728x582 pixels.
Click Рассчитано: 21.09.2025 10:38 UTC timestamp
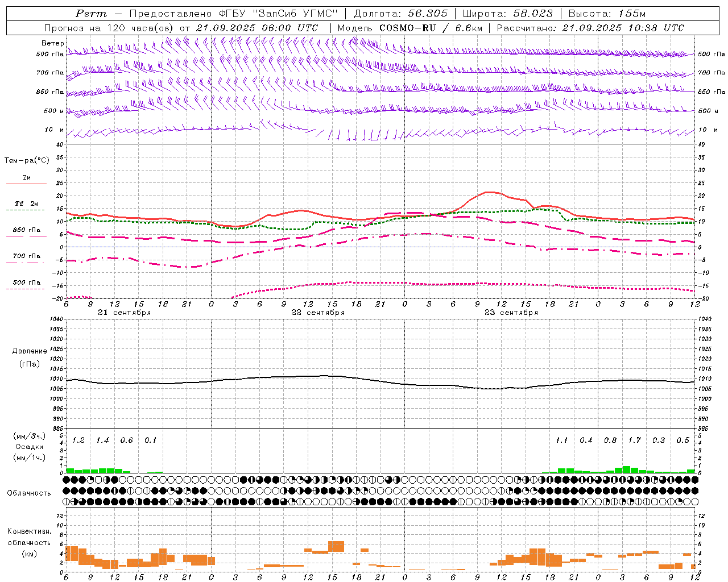click(590, 28)
